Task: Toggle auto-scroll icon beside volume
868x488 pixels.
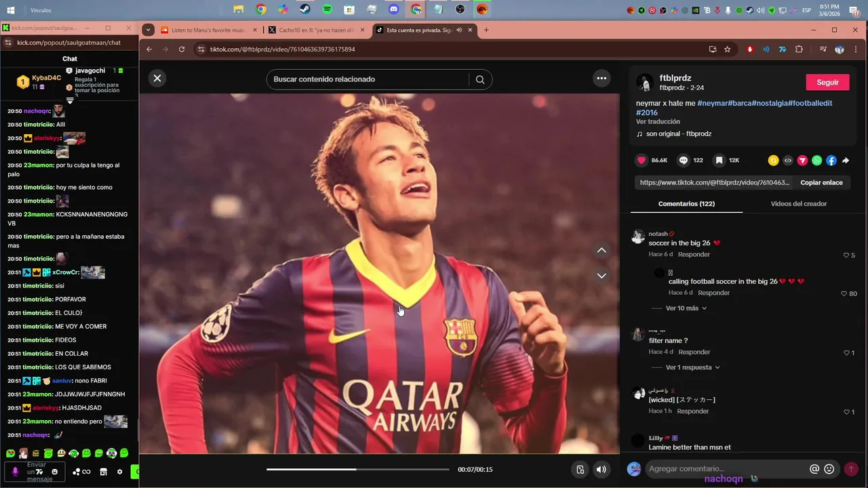Action: point(580,469)
